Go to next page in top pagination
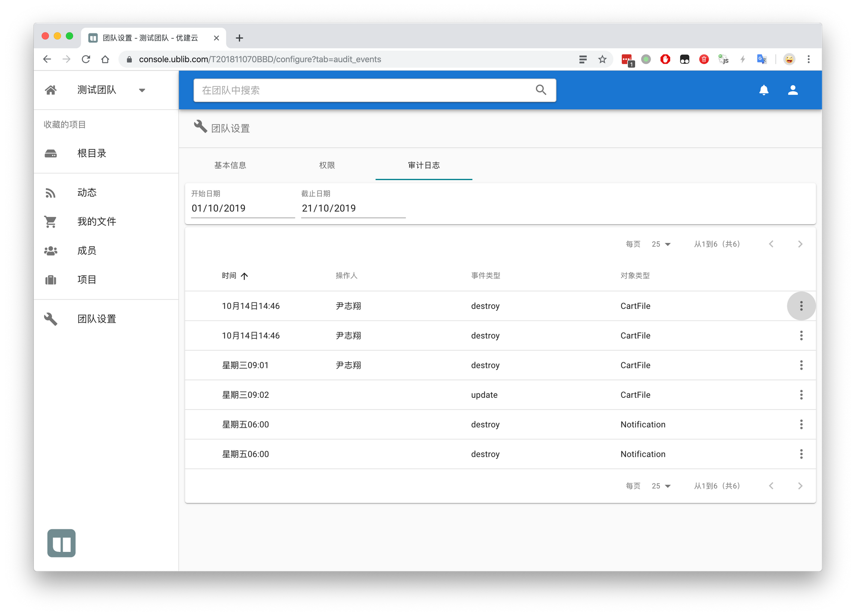 [800, 244]
